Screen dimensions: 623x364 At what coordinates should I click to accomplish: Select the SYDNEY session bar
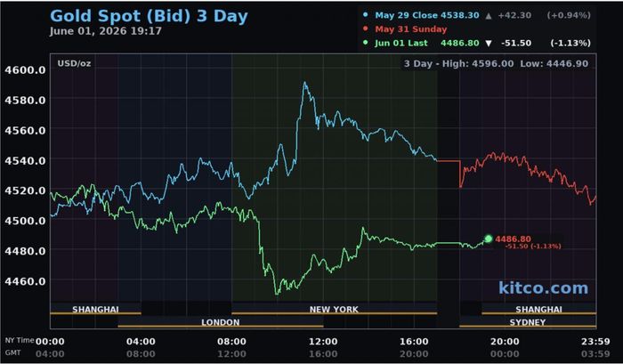pos(528,322)
